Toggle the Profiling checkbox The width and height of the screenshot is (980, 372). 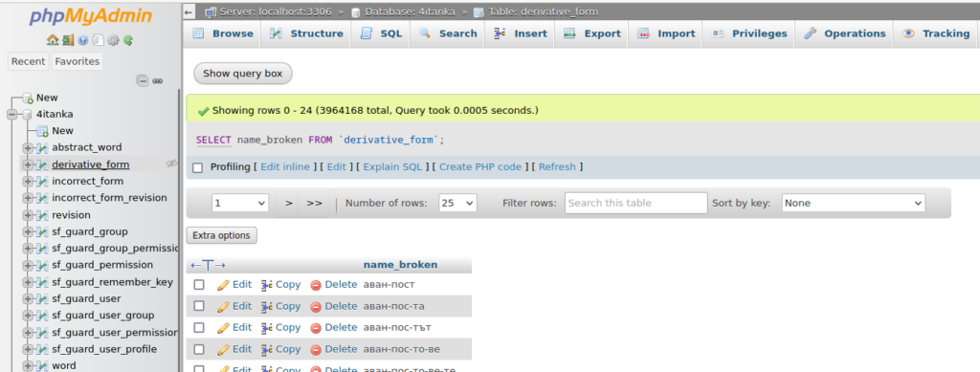click(x=197, y=167)
